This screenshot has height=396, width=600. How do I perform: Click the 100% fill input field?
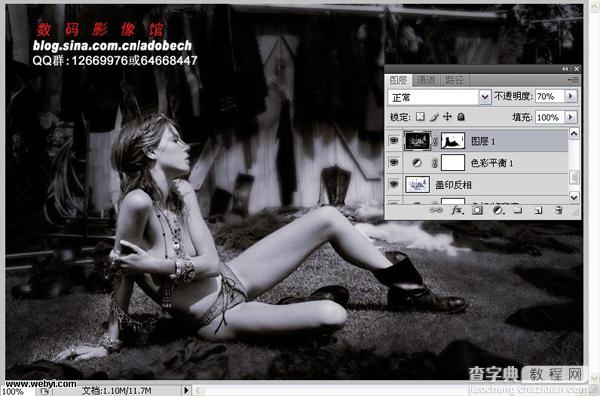[549, 117]
